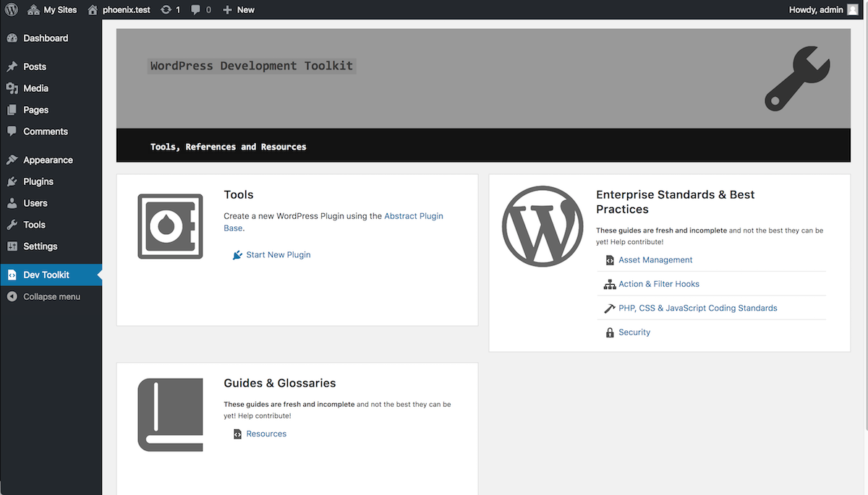Image resolution: width=868 pixels, height=495 pixels.
Task: Click the Guides & Glossaries heading
Action: click(x=280, y=384)
